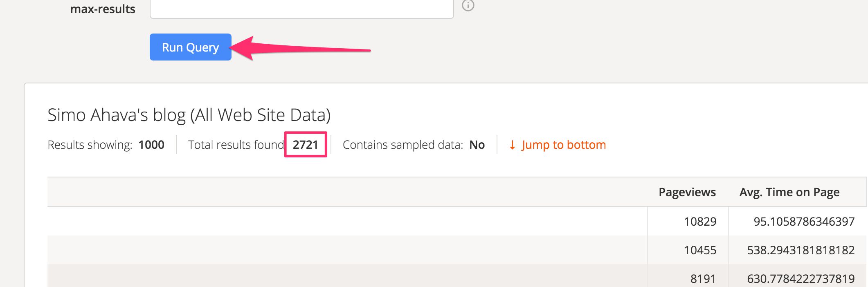Click the Simo Ahava's blog report title
The image size is (868, 287).
pyautogui.click(x=189, y=115)
